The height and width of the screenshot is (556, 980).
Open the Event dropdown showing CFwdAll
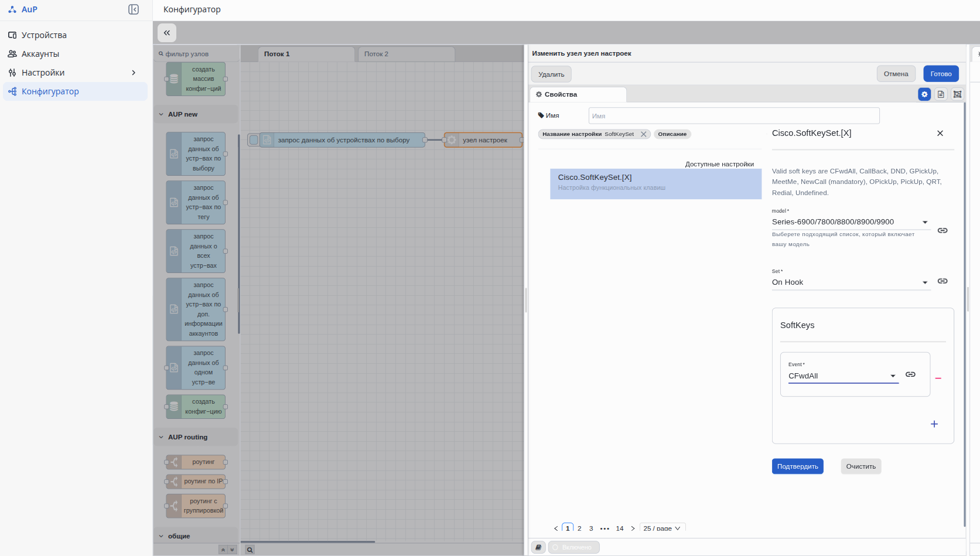coord(843,376)
